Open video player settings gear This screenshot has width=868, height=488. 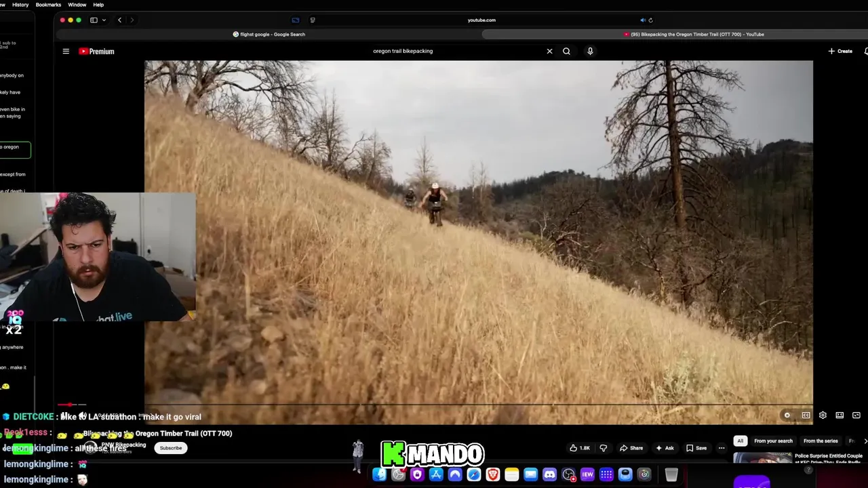pyautogui.click(x=823, y=415)
